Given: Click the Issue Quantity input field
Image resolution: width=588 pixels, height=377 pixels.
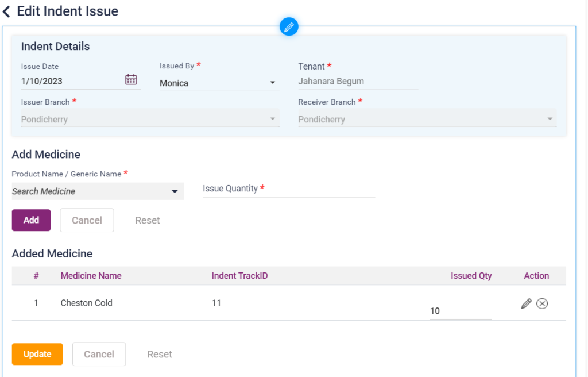Looking at the screenshot, I should (288, 189).
